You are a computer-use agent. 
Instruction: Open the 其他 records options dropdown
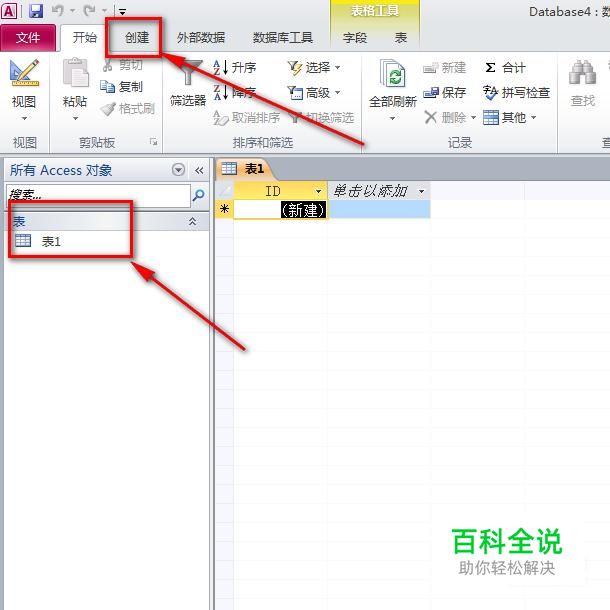tap(510, 117)
